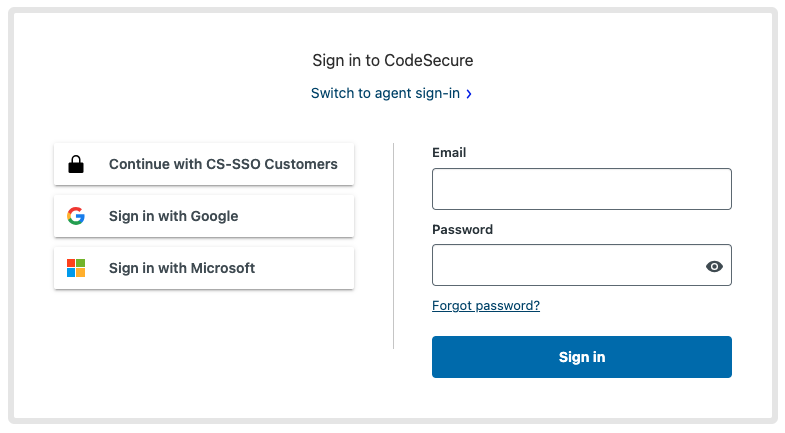Submit with the blue Sign in button
Image resolution: width=785 pixels, height=433 pixels.
point(582,357)
